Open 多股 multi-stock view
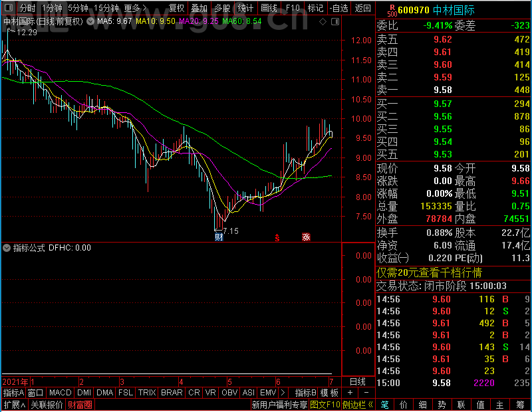 coord(222,8)
